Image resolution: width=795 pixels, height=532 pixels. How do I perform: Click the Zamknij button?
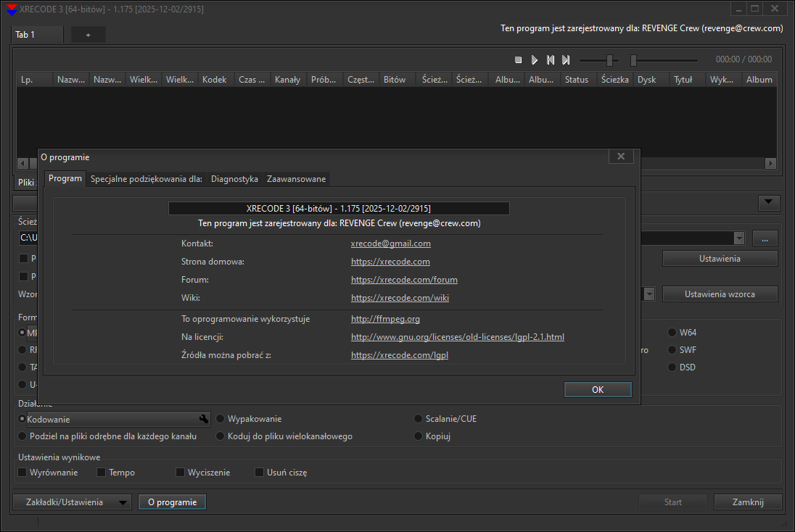748,502
